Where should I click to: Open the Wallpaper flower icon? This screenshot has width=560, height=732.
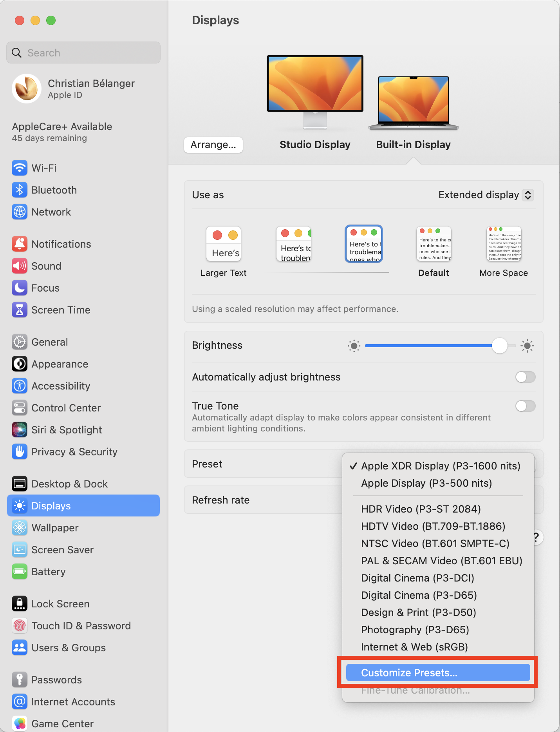click(x=20, y=528)
